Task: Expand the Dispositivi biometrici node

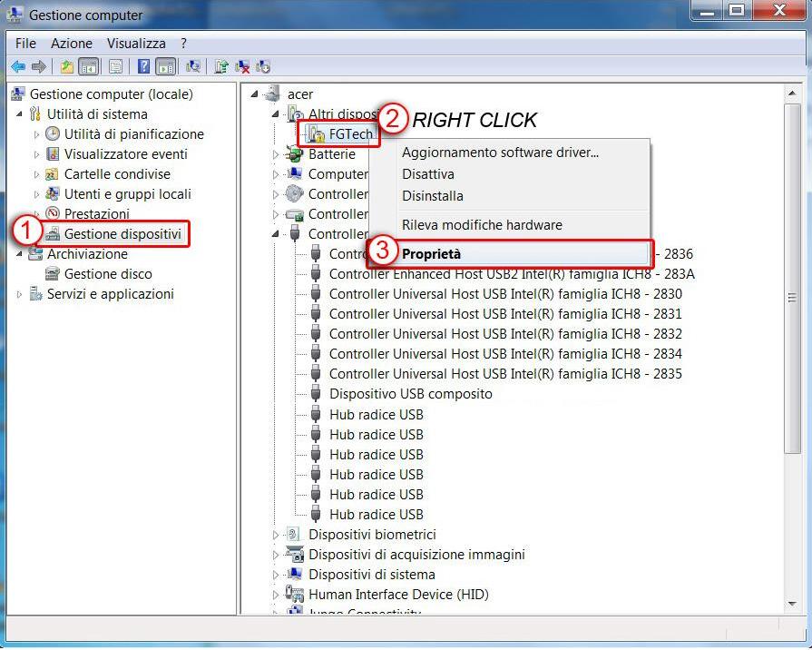Action: point(277,535)
